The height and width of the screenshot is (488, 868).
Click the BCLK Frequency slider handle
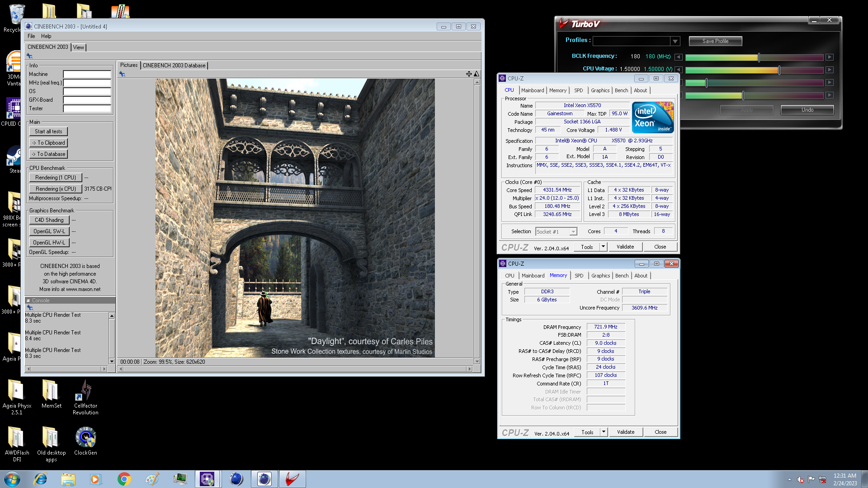click(759, 57)
